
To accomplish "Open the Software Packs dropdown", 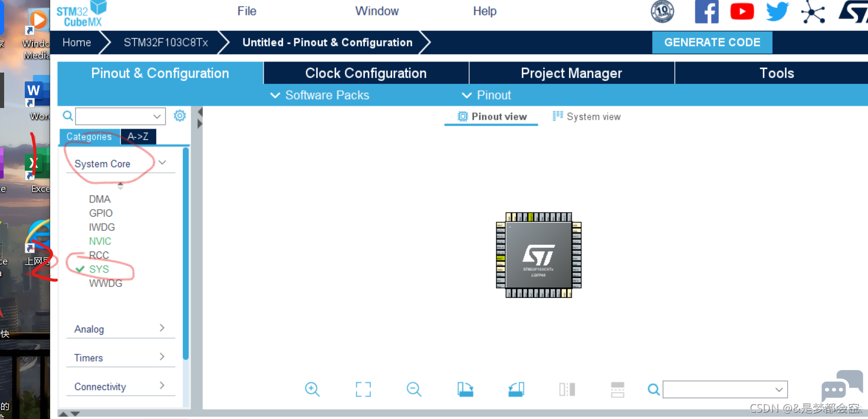I will point(320,95).
